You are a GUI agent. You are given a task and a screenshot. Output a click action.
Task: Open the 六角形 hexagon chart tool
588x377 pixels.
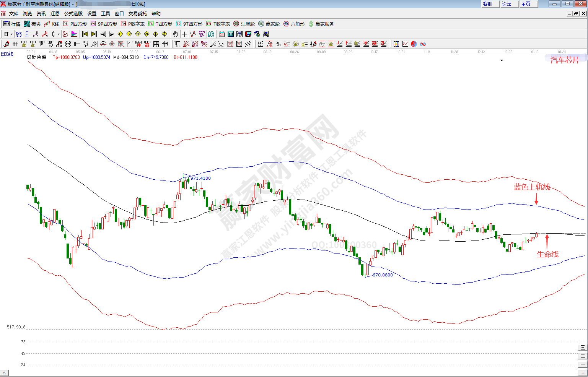[x=294, y=24]
